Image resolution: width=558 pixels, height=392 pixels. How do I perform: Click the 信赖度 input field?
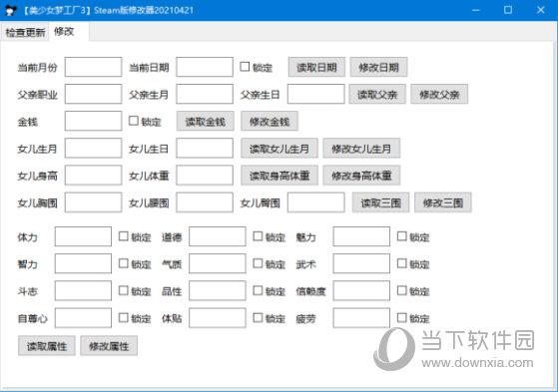pyautogui.click(x=361, y=290)
